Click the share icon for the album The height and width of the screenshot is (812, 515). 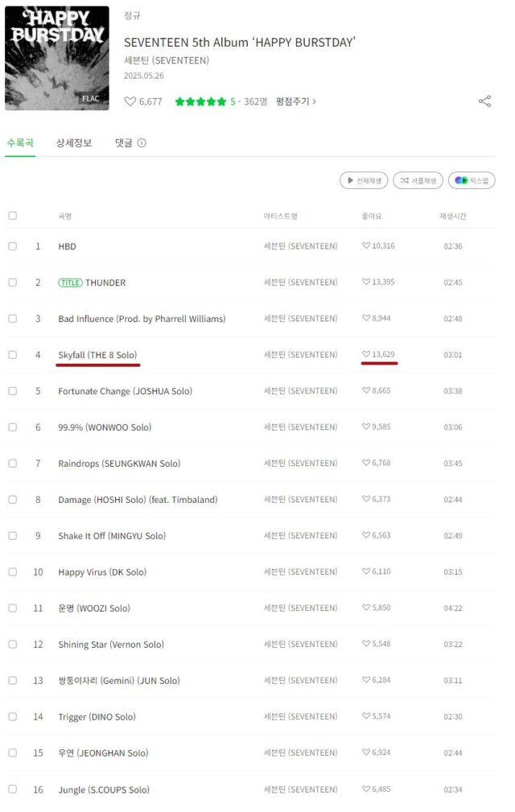(484, 101)
